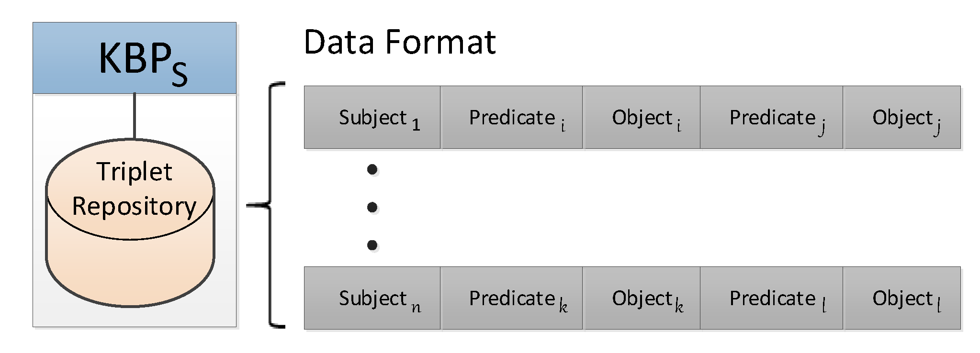Screen dimensions: 980x353
Task: Select the Predicate k cell
Action: coord(511,298)
